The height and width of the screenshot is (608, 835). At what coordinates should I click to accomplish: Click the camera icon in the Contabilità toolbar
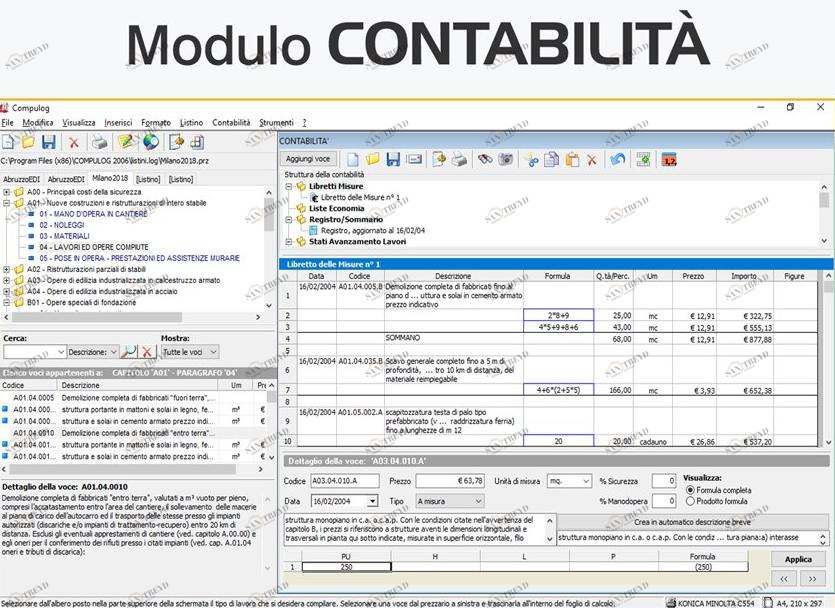(505, 160)
